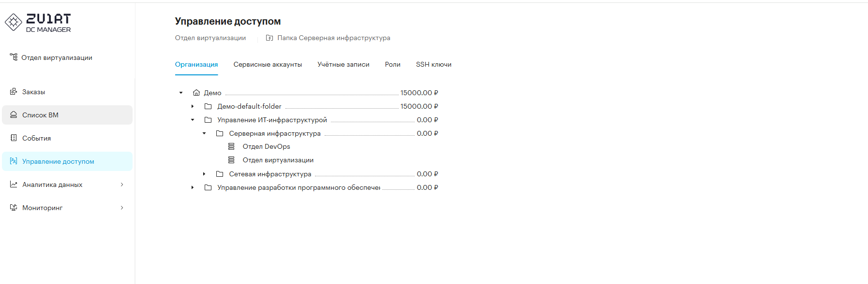Collapse the Демо organization tree node
This screenshot has width=868, height=284.
click(181, 93)
